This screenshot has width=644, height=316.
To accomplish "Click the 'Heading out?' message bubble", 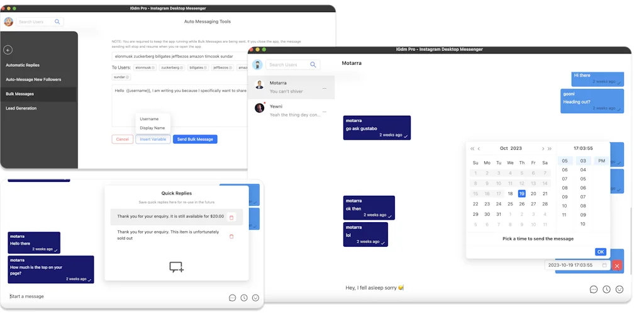I will coord(592,101).
